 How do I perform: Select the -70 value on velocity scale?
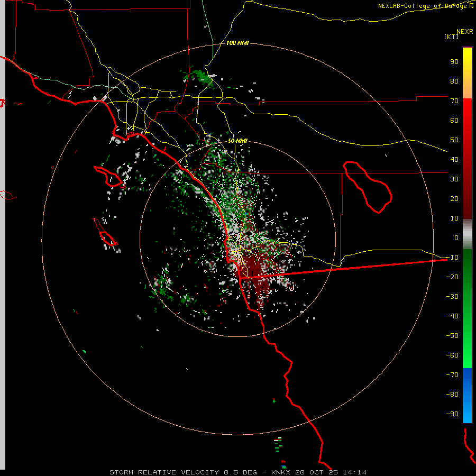point(452,374)
